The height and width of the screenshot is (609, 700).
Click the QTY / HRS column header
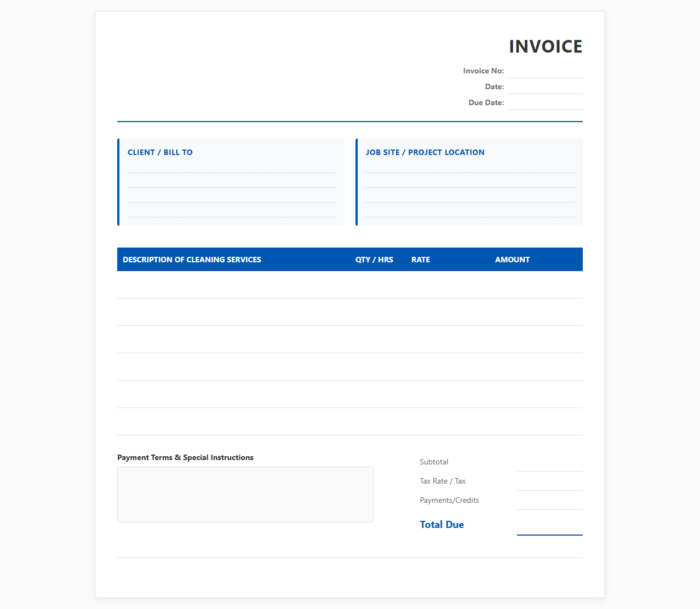(374, 260)
